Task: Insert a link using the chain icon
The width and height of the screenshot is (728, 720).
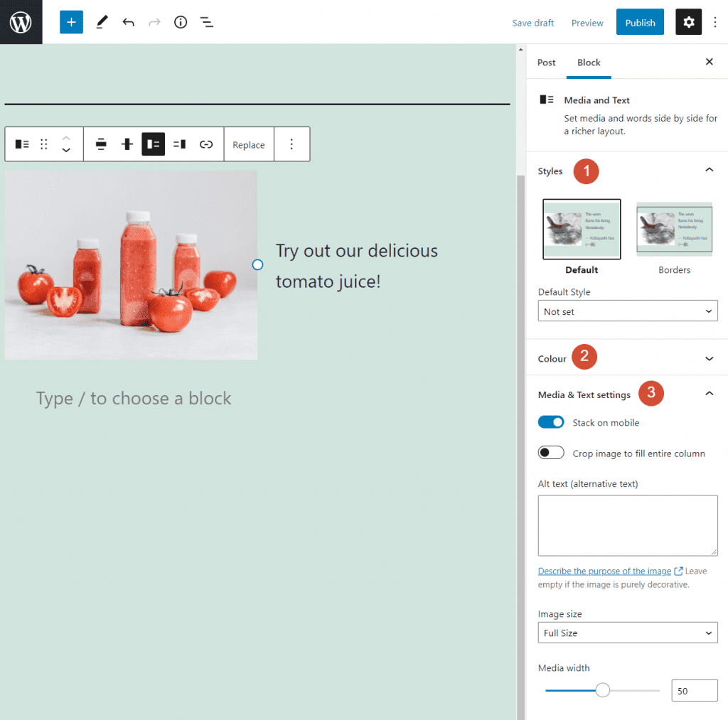Action: (x=206, y=144)
